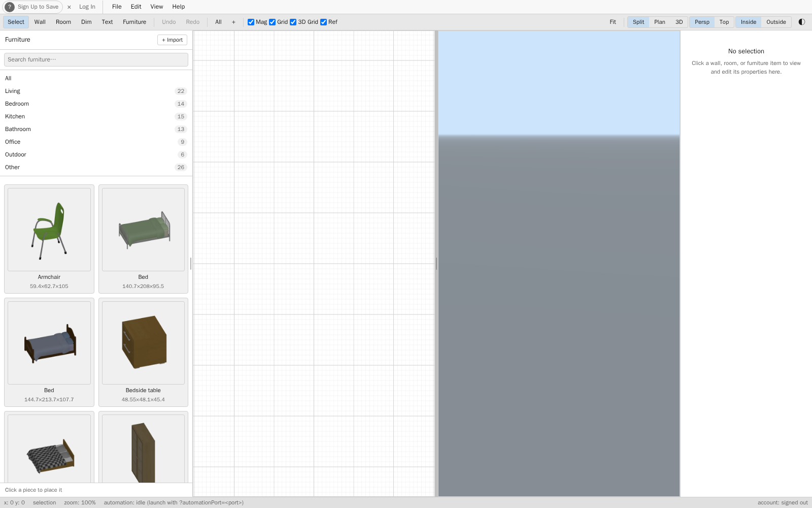This screenshot has height=508, width=812.
Task: Dismiss the Sign Up prompt with x
Action: point(69,7)
